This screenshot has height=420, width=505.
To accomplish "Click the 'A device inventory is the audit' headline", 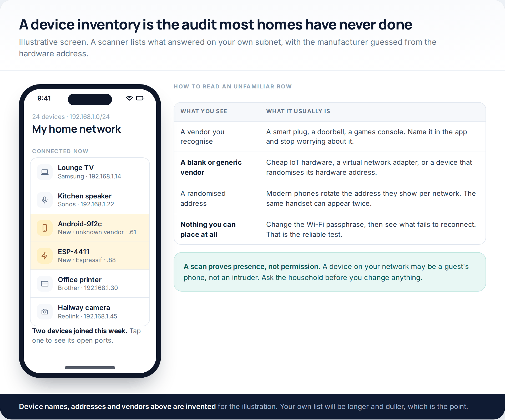I will pos(215,25).
